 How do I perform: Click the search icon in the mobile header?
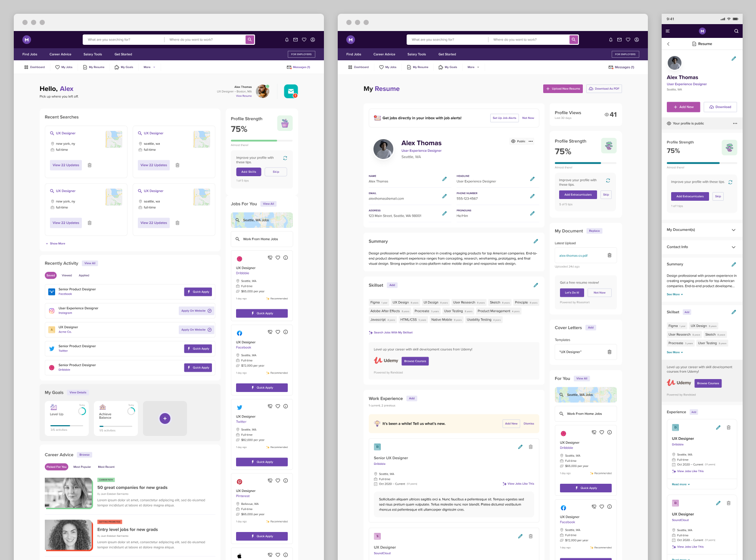(736, 31)
